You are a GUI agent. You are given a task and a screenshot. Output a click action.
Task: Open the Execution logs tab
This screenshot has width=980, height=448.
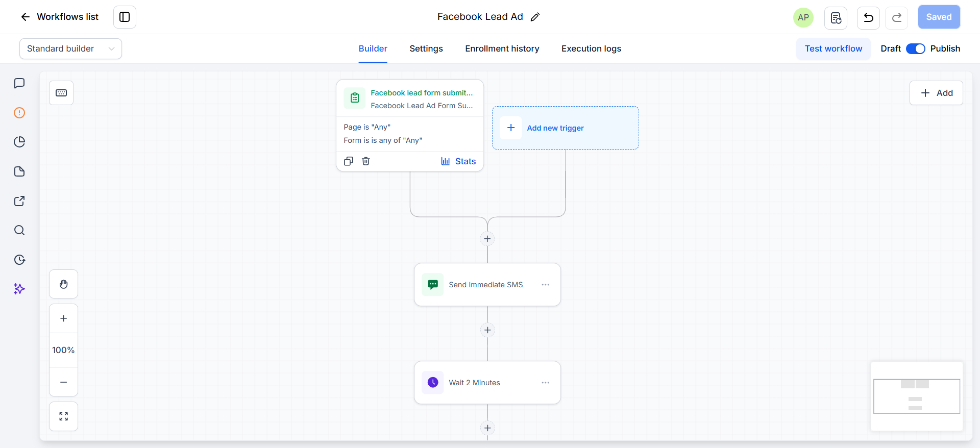(x=591, y=48)
